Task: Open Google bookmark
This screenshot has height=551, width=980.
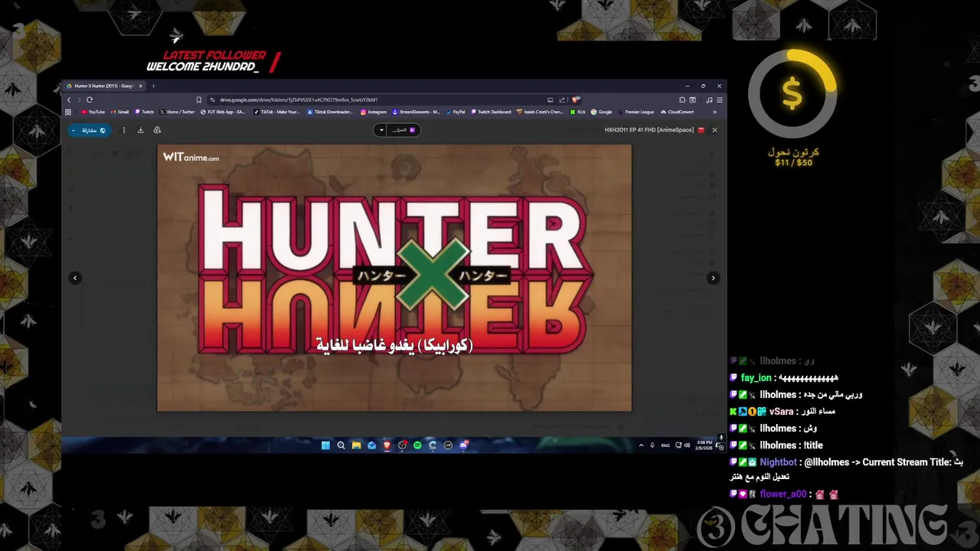Action: [601, 112]
